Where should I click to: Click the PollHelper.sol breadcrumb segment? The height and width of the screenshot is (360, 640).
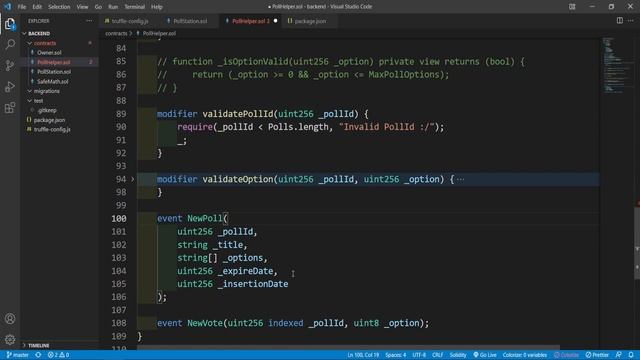click(x=159, y=33)
